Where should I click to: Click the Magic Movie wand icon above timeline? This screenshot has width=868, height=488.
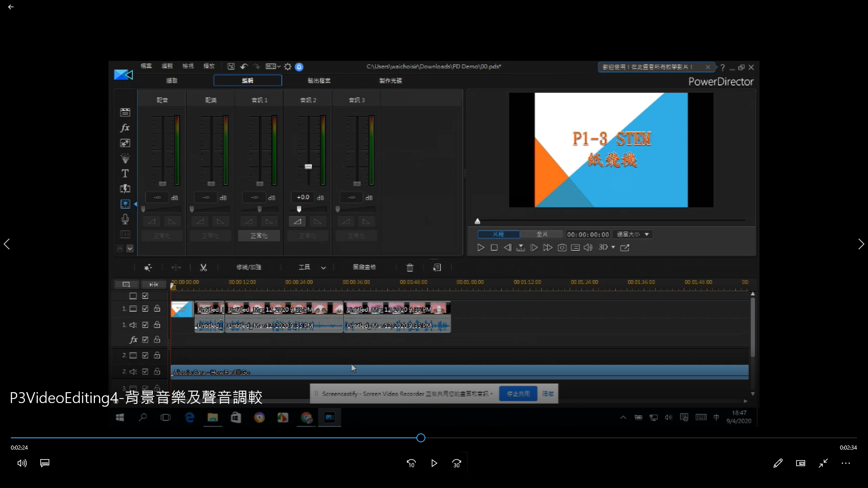tap(148, 267)
